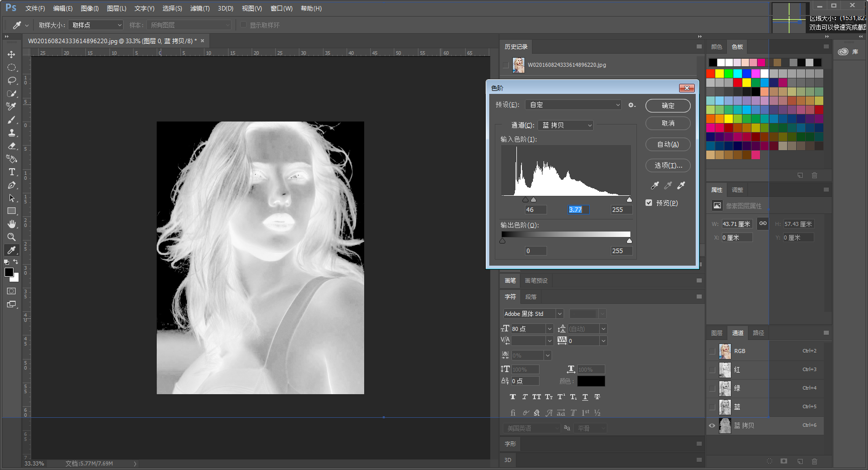Select the Hand tool
The image size is (868, 470).
click(x=12, y=224)
